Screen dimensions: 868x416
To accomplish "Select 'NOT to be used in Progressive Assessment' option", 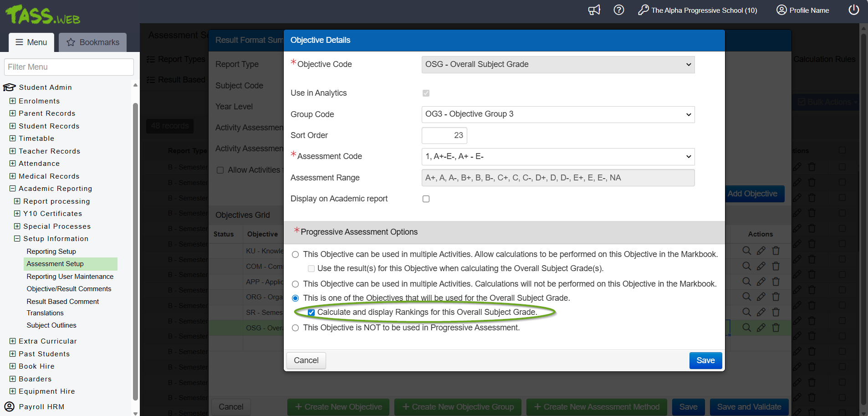I will (296, 328).
